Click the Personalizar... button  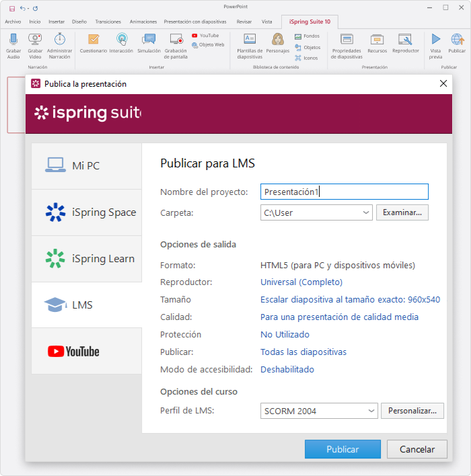tap(412, 411)
